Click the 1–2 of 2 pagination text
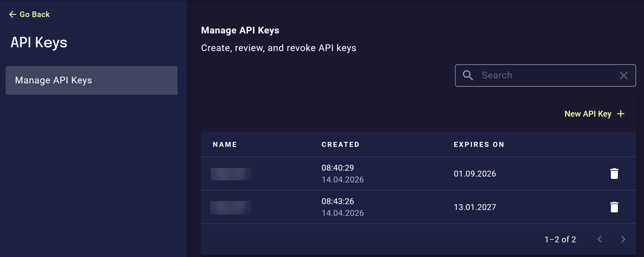This screenshot has width=644, height=257. point(560,239)
